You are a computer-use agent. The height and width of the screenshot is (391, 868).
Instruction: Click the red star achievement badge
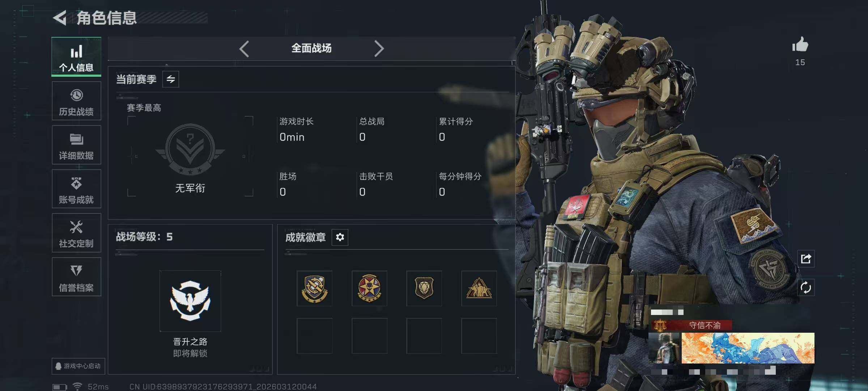(x=369, y=288)
